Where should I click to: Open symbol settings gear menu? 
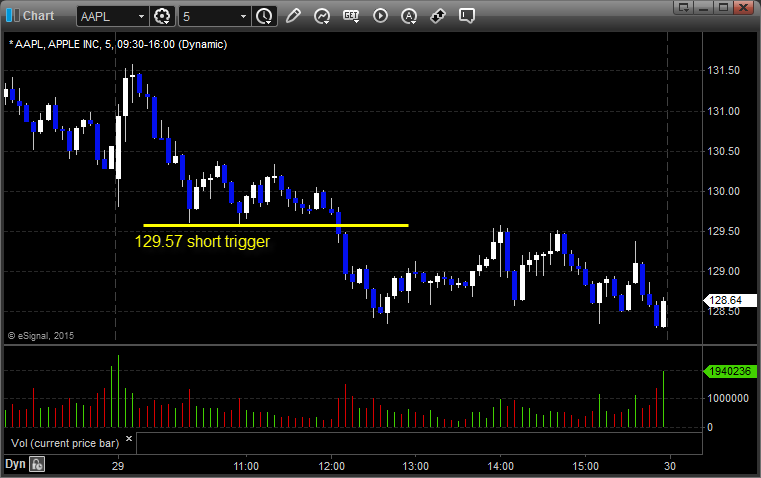[x=162, y=16]
